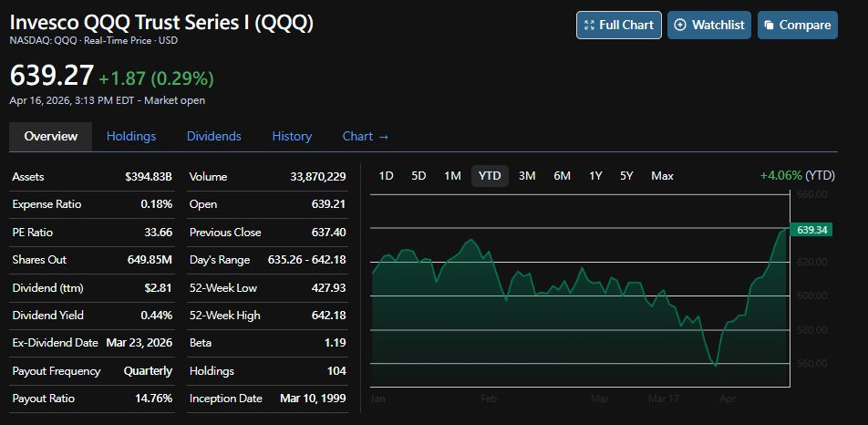Image resolution: width=868 pixels, height=425 pixels.
Task: Go to the Dividends tab
Action: (x=214, y=136)
